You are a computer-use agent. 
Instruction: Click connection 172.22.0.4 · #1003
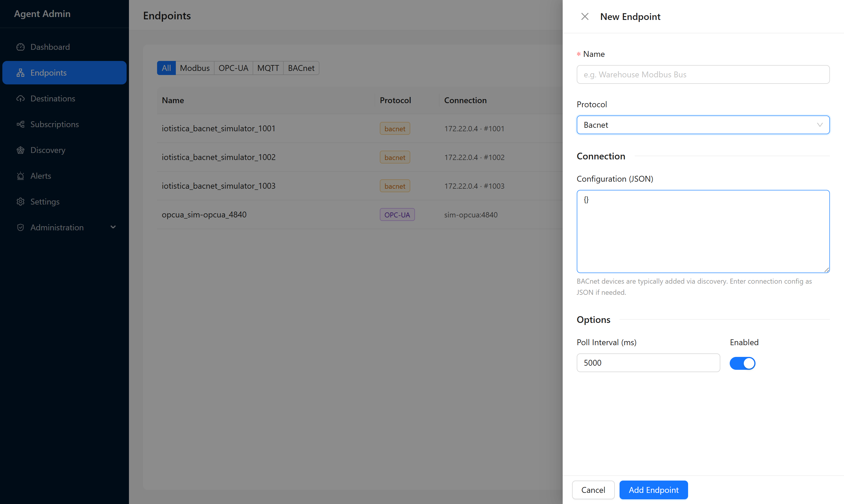point(474,186)
